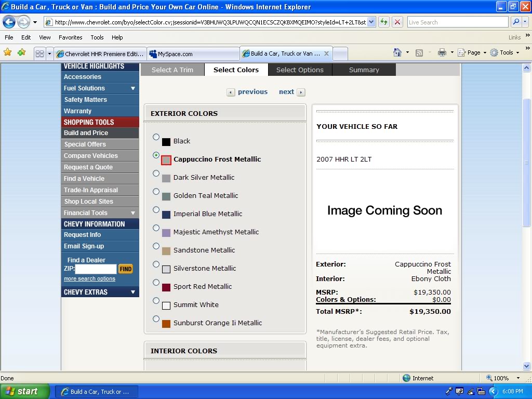Open the Tools menu in the menu bar
532x399 pixels.
pos(97,37)
